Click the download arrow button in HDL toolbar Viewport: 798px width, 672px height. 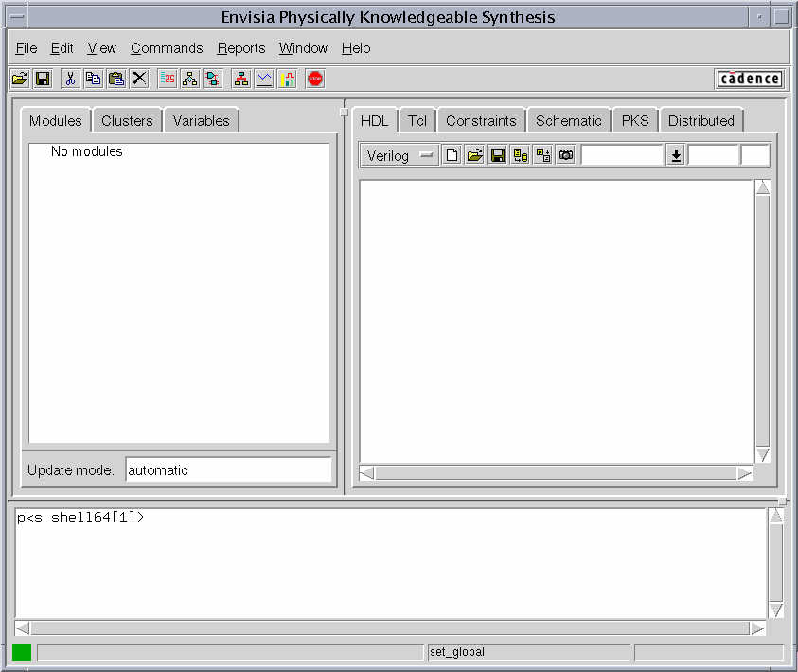[676, 156]
